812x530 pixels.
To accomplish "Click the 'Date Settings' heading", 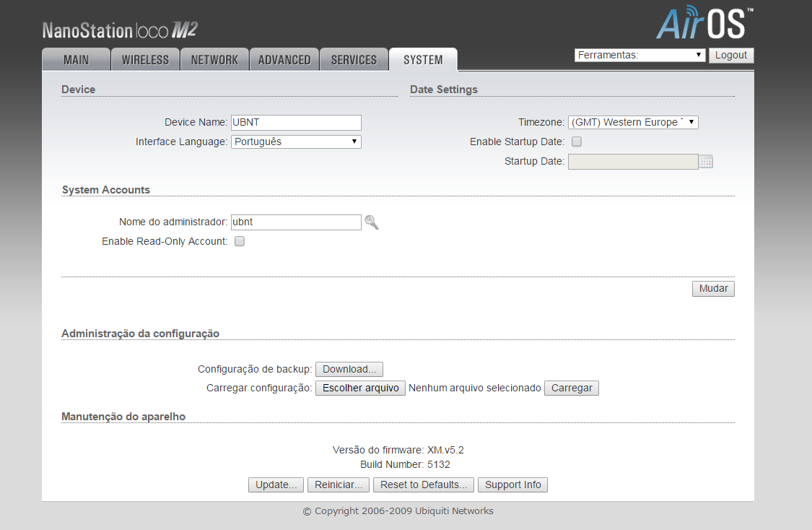I will click(x=444, y=90).
